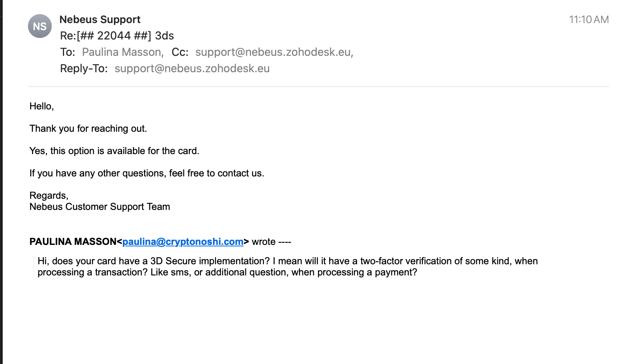Open the paulina@cryptonoshi.com email link

coord(183,242)
